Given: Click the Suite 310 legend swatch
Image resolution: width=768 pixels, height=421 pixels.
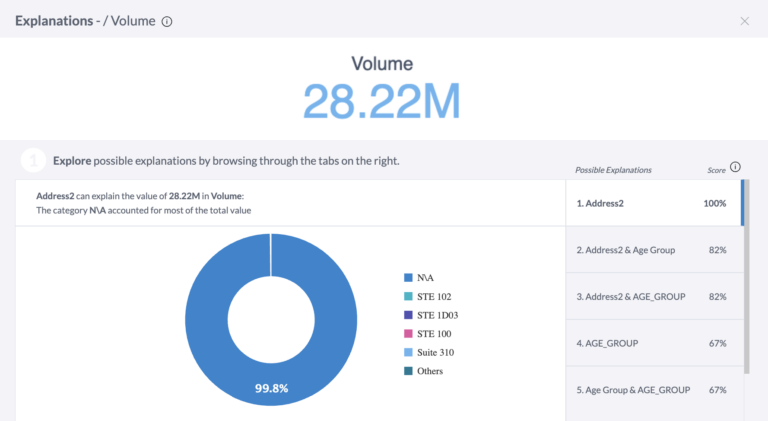Looking at the screenshot, I should pyautogui.click(x=407, y=352).
